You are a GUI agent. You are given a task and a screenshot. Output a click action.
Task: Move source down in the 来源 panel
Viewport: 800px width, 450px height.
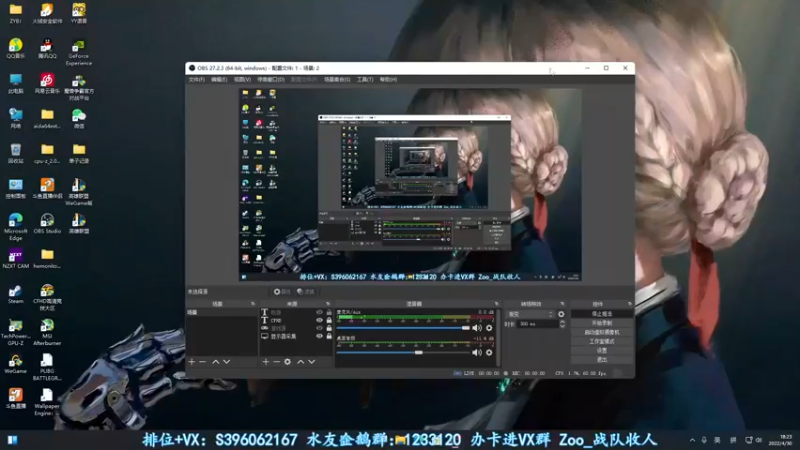click(x=312, y=362)
